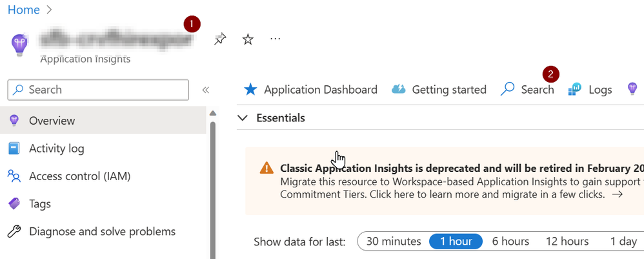Click the Application Insights lightbulb icon in header
This screenshot has height=259, width=644.
point(19,45)
